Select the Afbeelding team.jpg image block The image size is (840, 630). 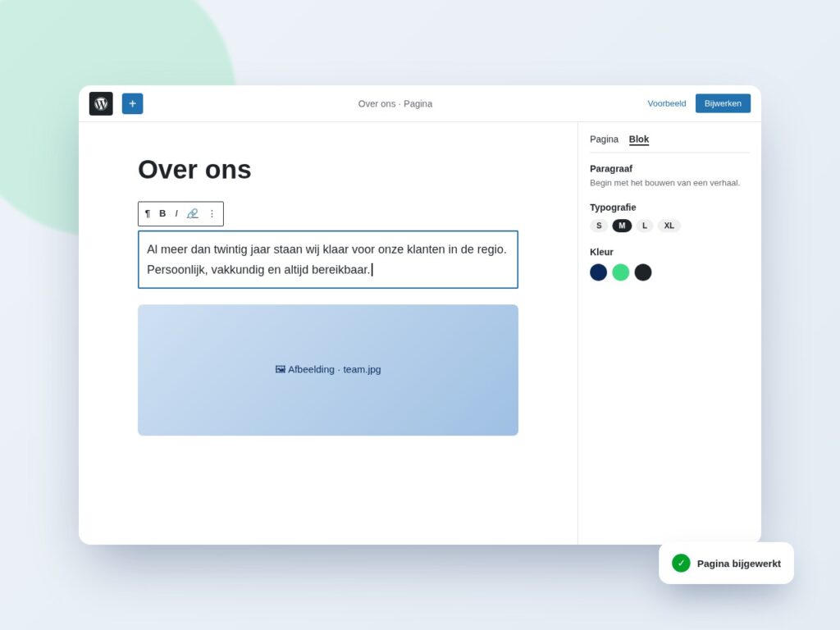(328, 370)
